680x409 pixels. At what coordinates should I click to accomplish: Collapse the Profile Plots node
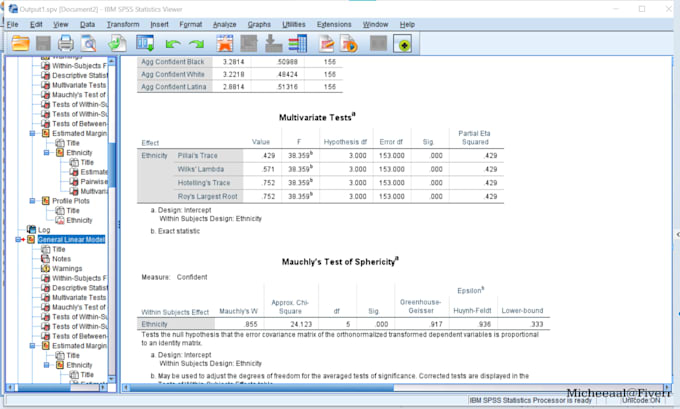(x=32, y=201)
